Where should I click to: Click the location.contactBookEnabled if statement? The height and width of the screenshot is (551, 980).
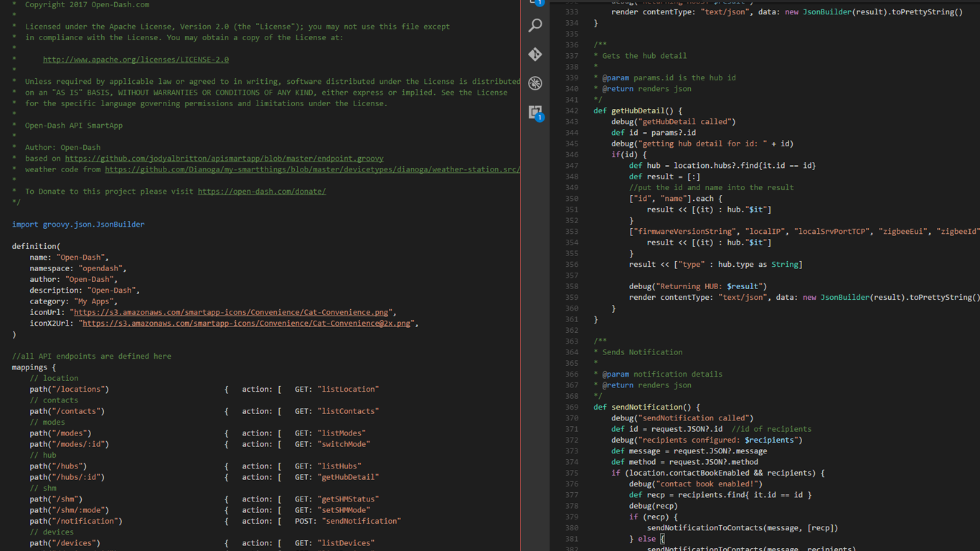point(718,473)
